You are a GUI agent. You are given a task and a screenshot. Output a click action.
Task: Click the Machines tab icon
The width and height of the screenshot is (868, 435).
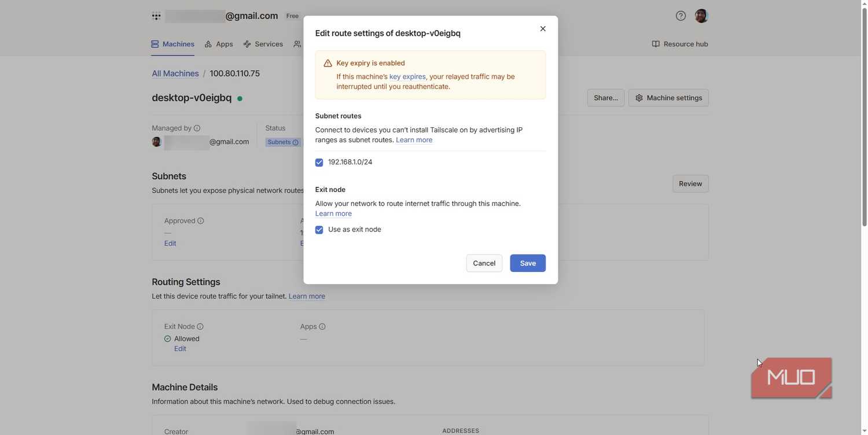click(x=155, y=44)
